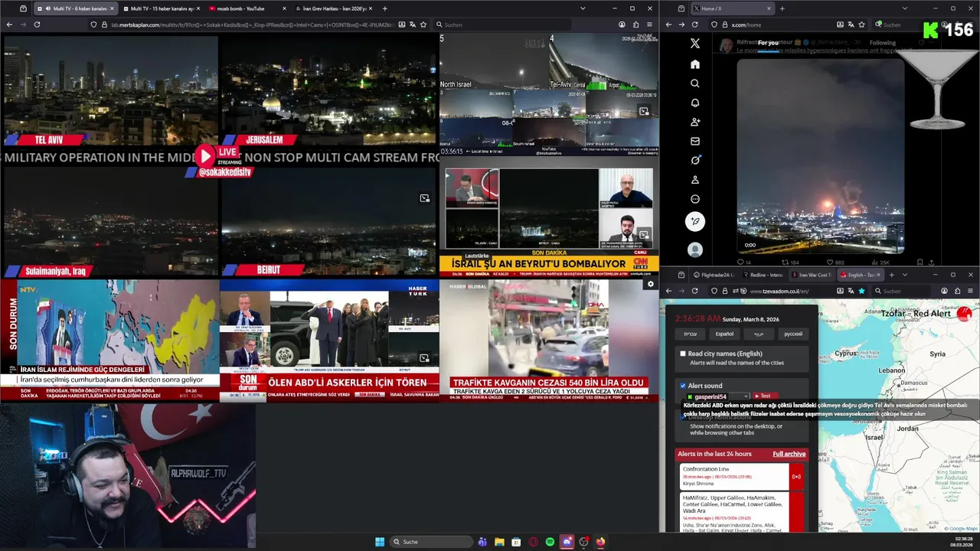Switch to 'Redline - Intera' tab
Screen dimensions: 980x551
pos(763,275)
